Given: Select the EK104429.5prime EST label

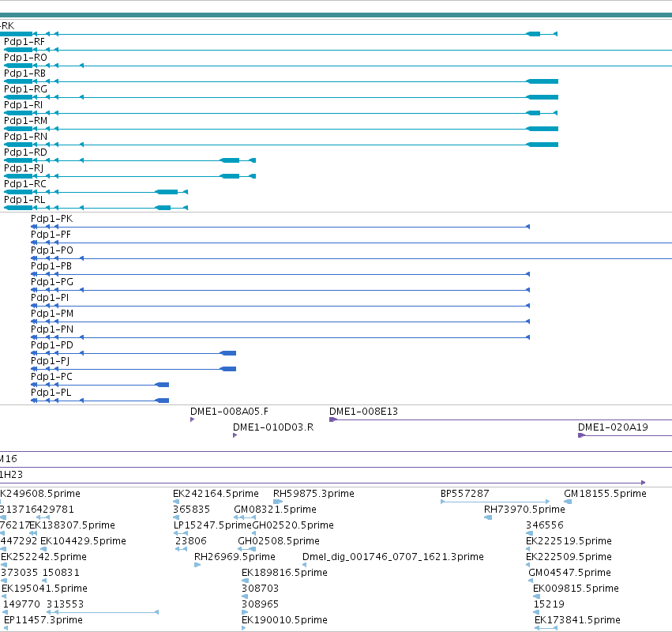Looking at the screenshot, I should 83,541.
